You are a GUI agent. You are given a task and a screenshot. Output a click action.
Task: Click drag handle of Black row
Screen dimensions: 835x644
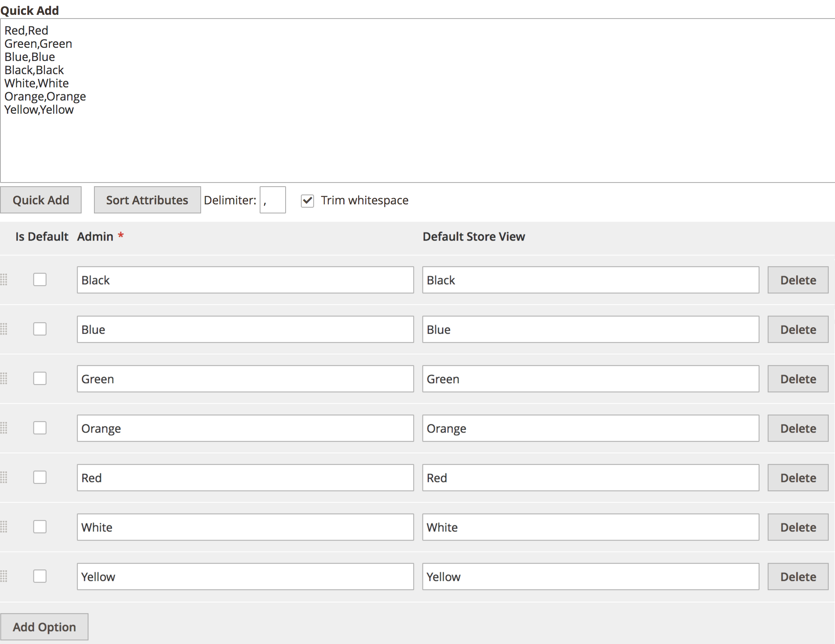(4, 280)
